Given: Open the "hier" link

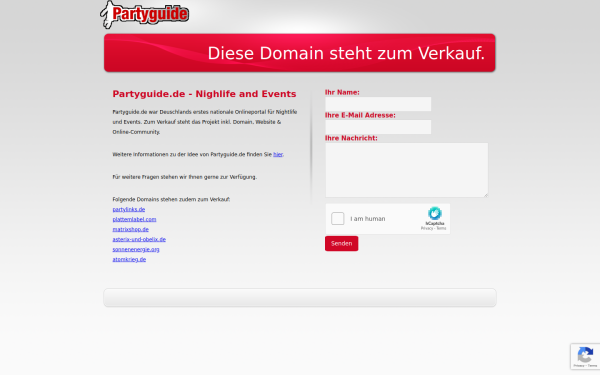Looking at the screenshot, I should (x=278, y=155).
